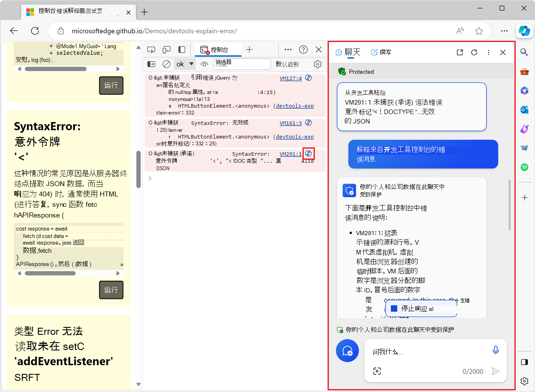This screenshot has height=392, width=535.
Task: Create a live expression with the eye icon
Action: tap(205, 64)
